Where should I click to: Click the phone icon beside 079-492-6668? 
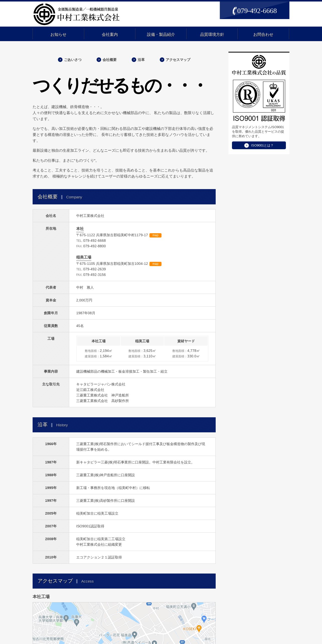click(x=234, y=11)
